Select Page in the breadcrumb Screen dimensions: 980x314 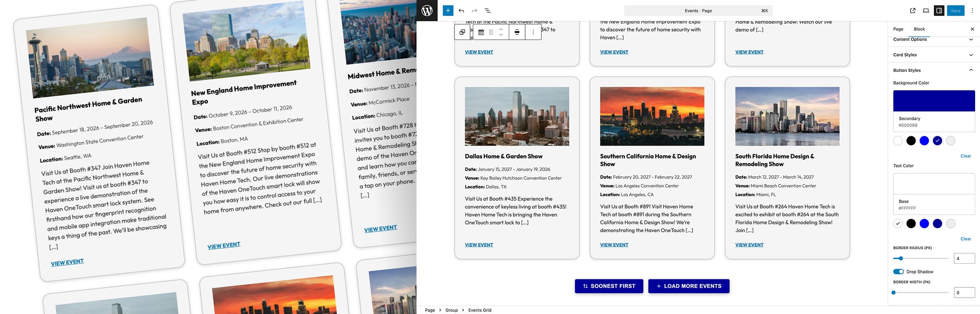click(x=430, y=310)
